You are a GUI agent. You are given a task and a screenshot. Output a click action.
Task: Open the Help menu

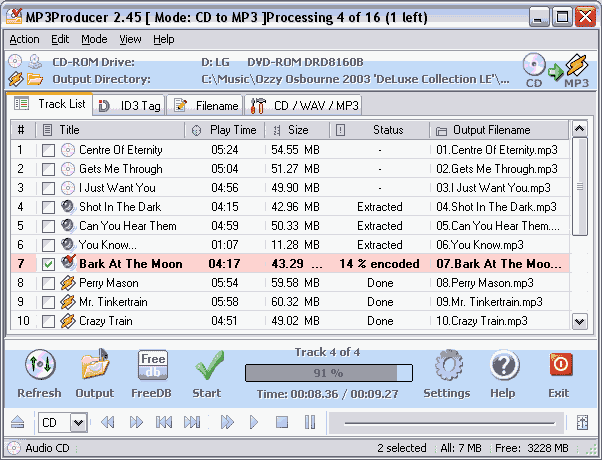[164, 39]
